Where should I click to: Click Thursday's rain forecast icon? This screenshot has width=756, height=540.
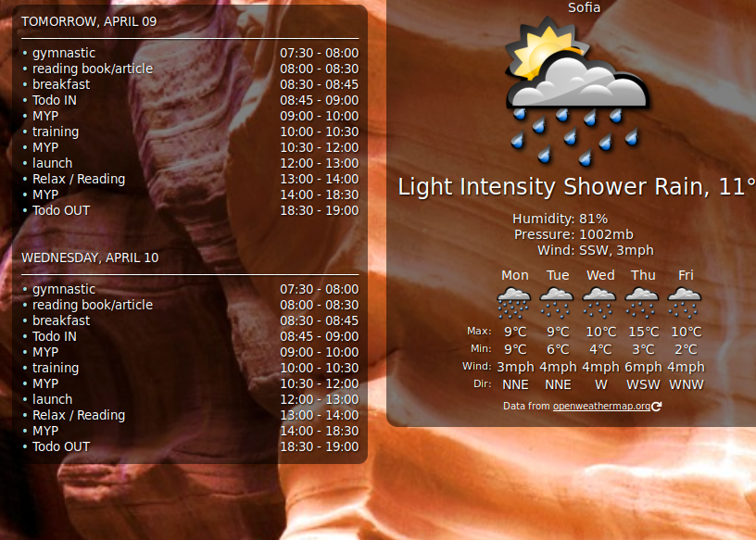642,301
